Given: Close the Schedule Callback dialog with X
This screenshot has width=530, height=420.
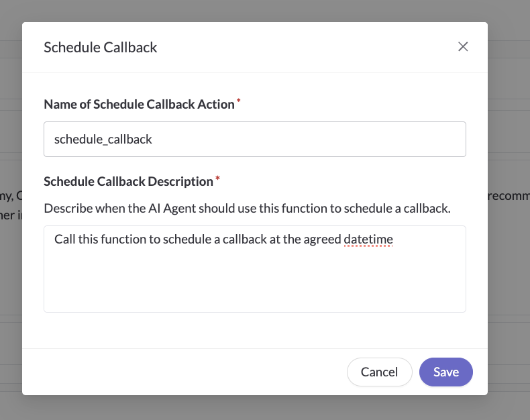Looking at the screenshot, I should (x=463, y=47).
